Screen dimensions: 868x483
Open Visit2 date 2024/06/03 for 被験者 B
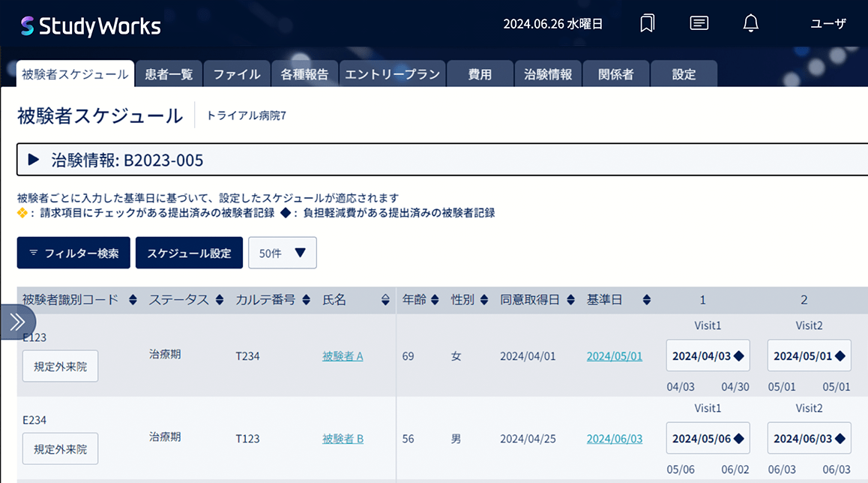click(810, 438)
